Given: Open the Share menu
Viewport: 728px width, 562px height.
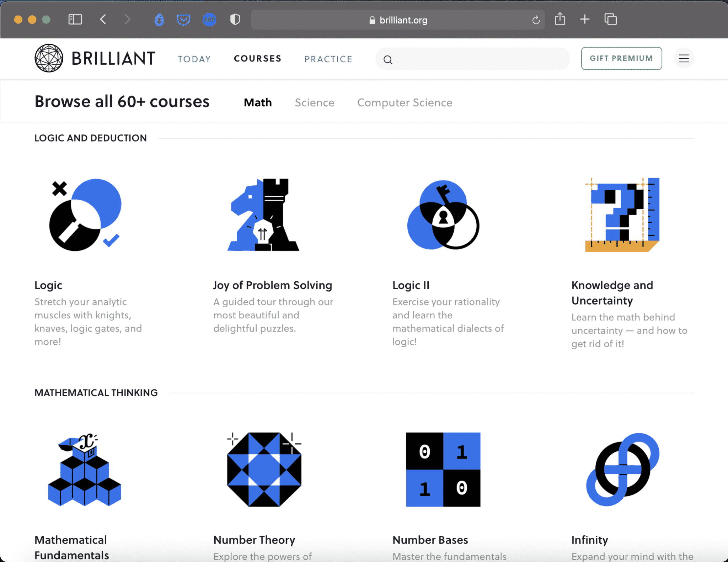Looking at the screenshot, I should (560, 19).
